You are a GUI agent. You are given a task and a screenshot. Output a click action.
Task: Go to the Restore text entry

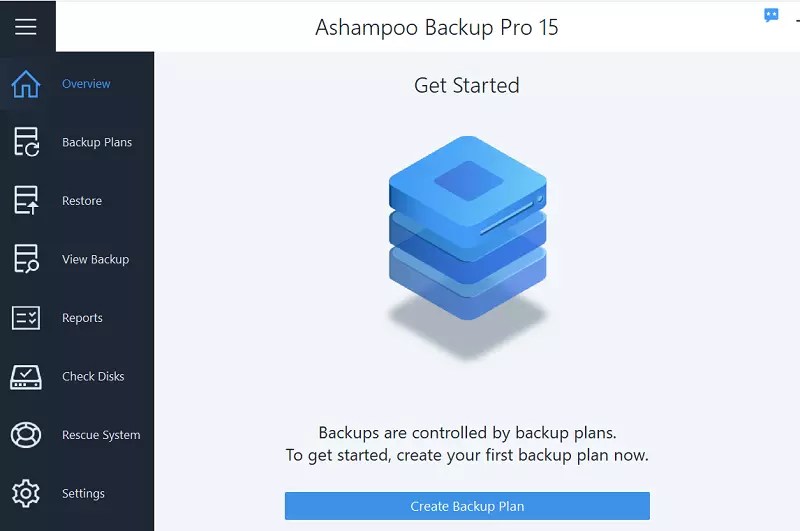(82, 201)
